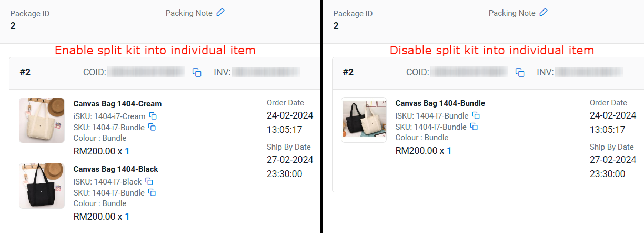This screenshot has width=644, height=233.
Task: Click the quantity 1 for Canvas Bag 1404-Bundle
Action: point(449,151)
